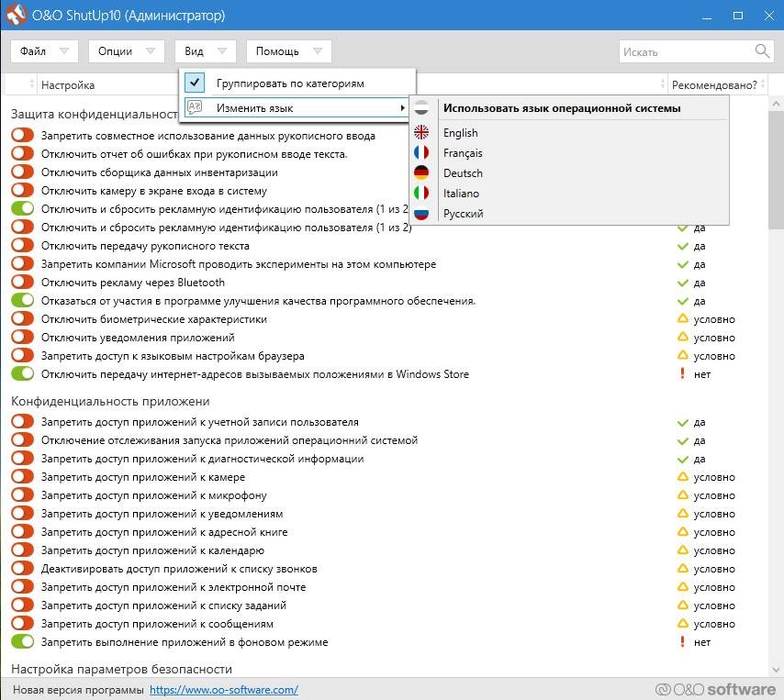Click warning triangle for списку звонков row

[x=682, y=568]
